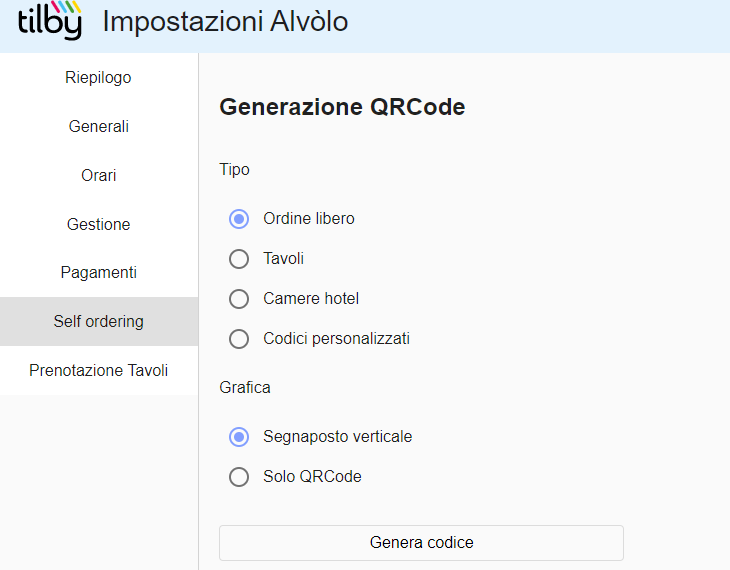The image size is (730, 570).
Task: Click the Tavoli label text
Action: click(x=284, y=258)
